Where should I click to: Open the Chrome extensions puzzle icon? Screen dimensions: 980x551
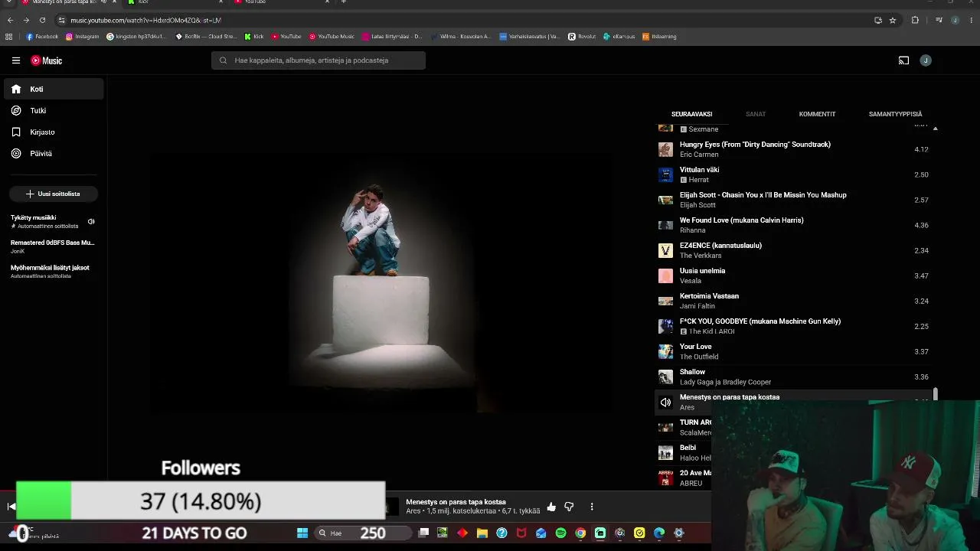[915, 20]
